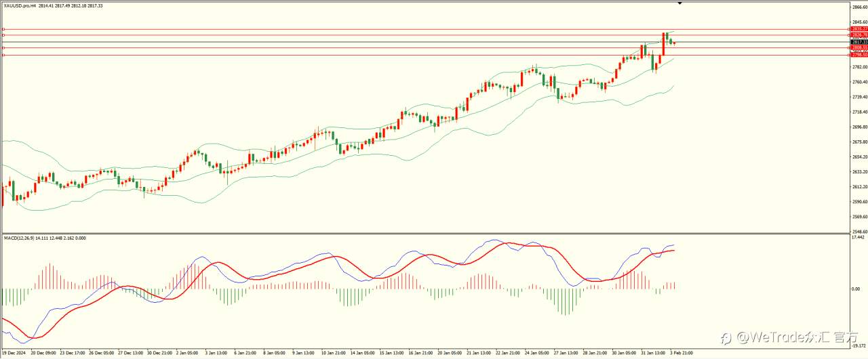Viewport: 868px width, 359px height.
Task: Click the MACD scale value -19.172
Action: point(859,345)
